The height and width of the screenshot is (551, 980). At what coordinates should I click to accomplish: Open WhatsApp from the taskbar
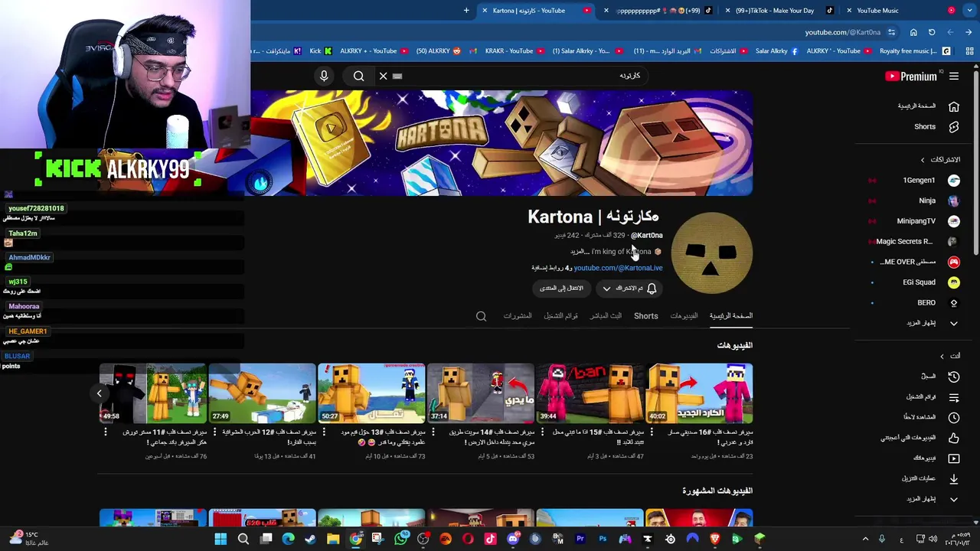coord(400,539)
